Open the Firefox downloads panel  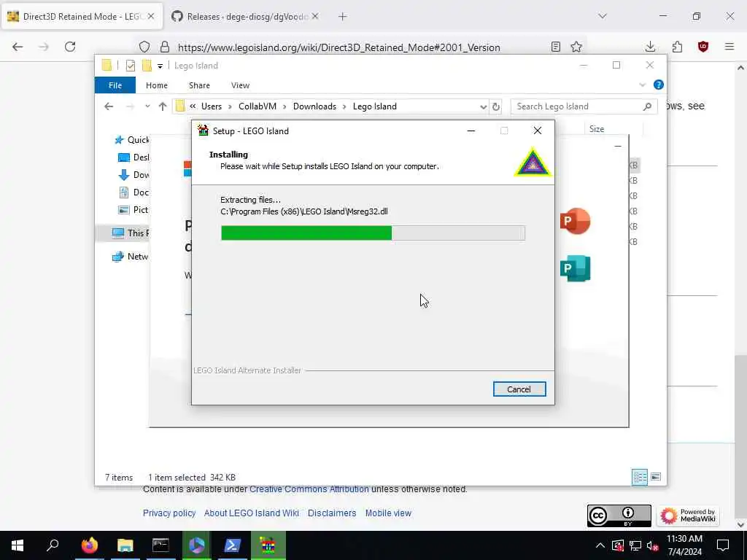(x=650, y=47)
